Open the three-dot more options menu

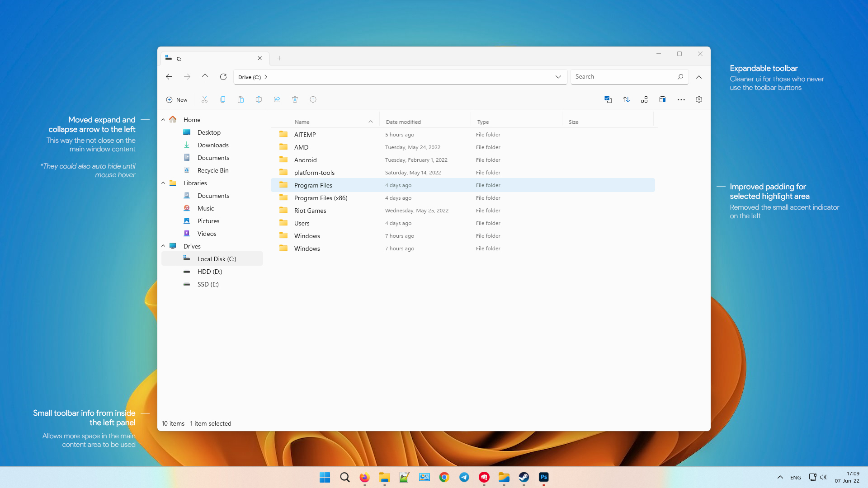pos(681,99)
